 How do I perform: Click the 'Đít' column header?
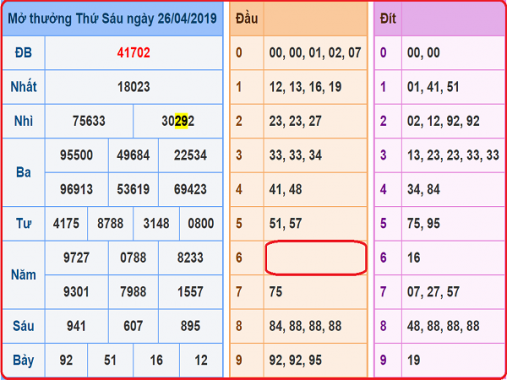coord(388,19)
